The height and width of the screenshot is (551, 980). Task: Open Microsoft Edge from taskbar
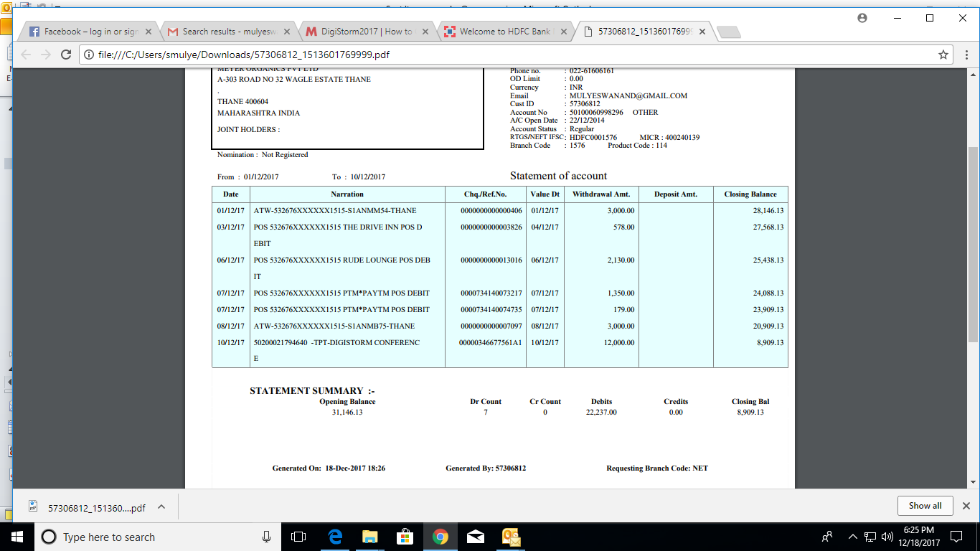point(334,537)
